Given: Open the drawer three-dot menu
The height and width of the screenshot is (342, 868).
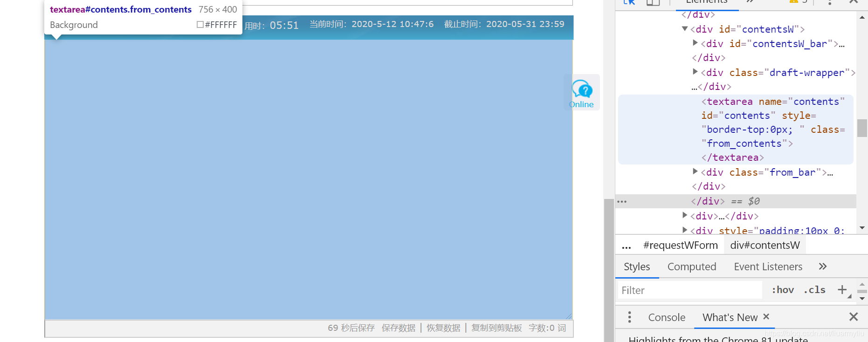Looking at the screenshot, I should pos(629,317).
